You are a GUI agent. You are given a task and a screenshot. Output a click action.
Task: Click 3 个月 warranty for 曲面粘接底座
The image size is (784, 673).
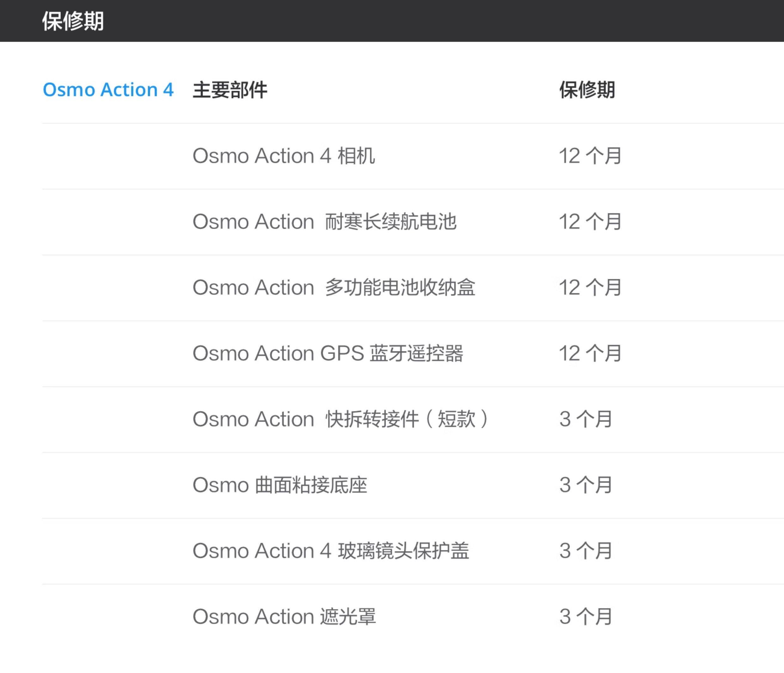pos(585,485)
